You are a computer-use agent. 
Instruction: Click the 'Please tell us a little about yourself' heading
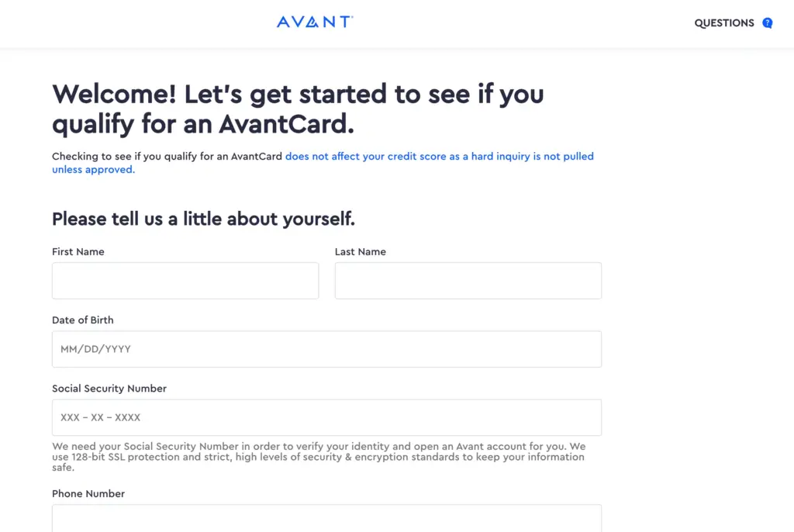(x=202, y=219)
